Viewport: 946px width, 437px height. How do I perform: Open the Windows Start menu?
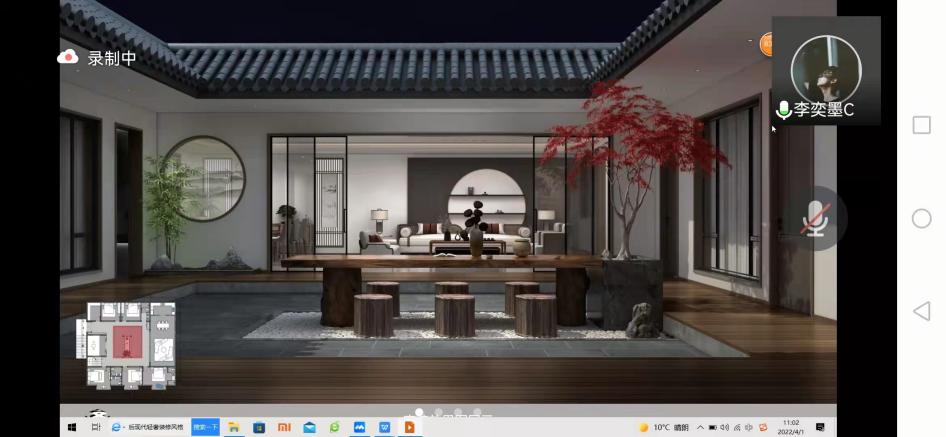click(x=72, y=427)
